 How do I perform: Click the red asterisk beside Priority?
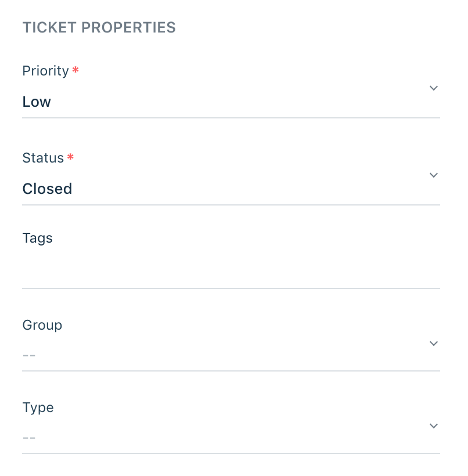(x=75, y=71)
